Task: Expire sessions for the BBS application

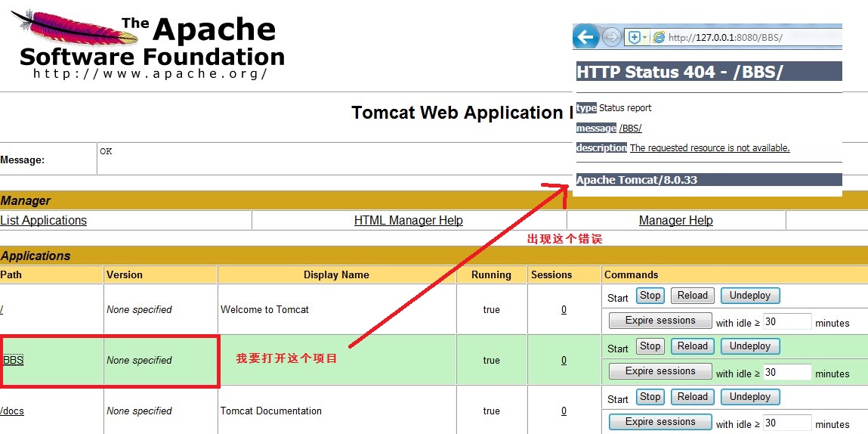Action: (x=660, y=370)
